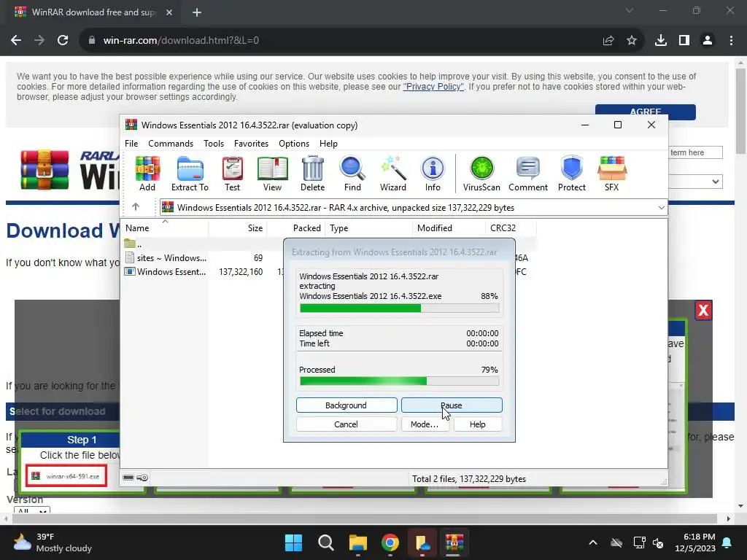Open Chrome tab search chevron

click(630, 10)
